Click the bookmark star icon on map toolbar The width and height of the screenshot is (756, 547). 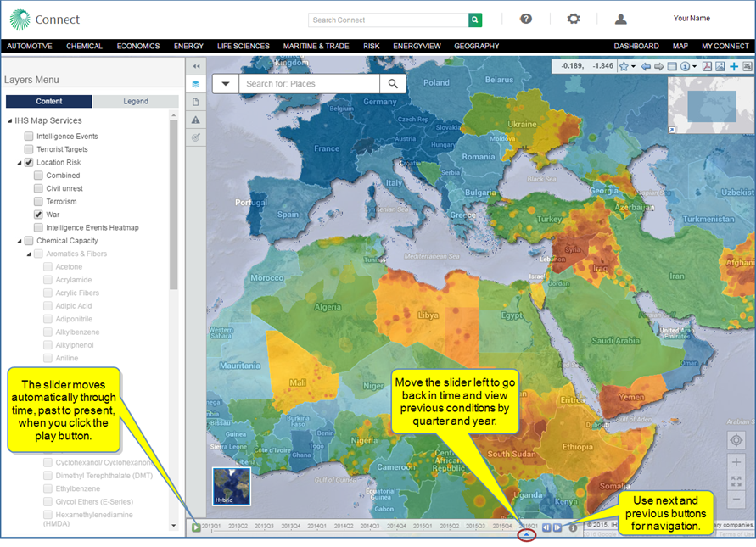624,66
